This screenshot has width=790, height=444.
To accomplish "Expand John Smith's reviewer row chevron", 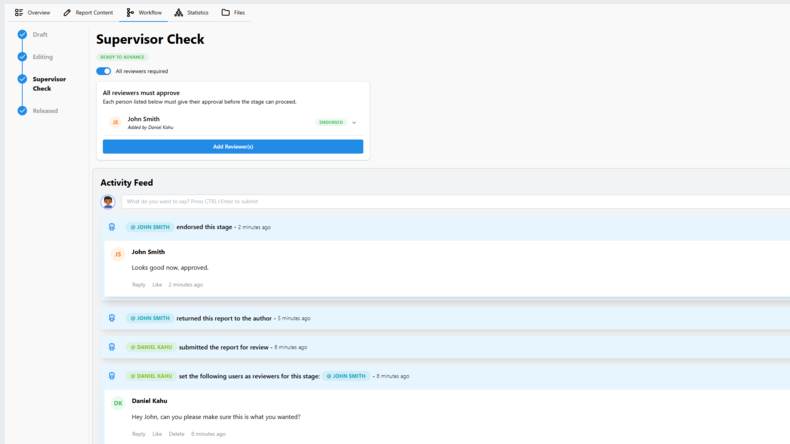I will pyautogui.click(x=354, y=122).
